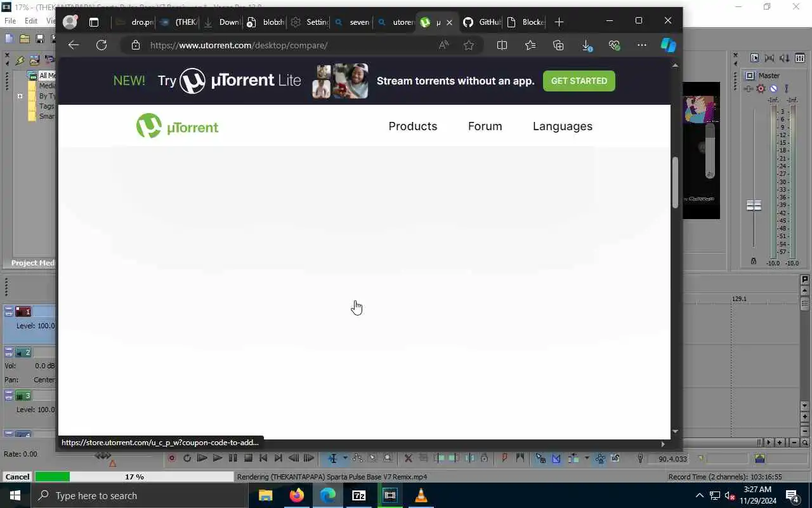Screen dimensions: 812x508
Task: Click Stop in Vegas transport bar
Action: coord(249,458)
